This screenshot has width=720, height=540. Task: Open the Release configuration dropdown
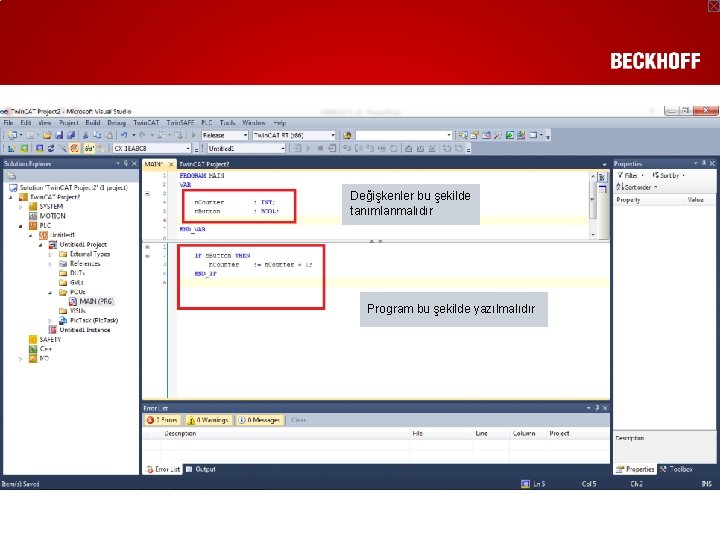pos(245,135)
